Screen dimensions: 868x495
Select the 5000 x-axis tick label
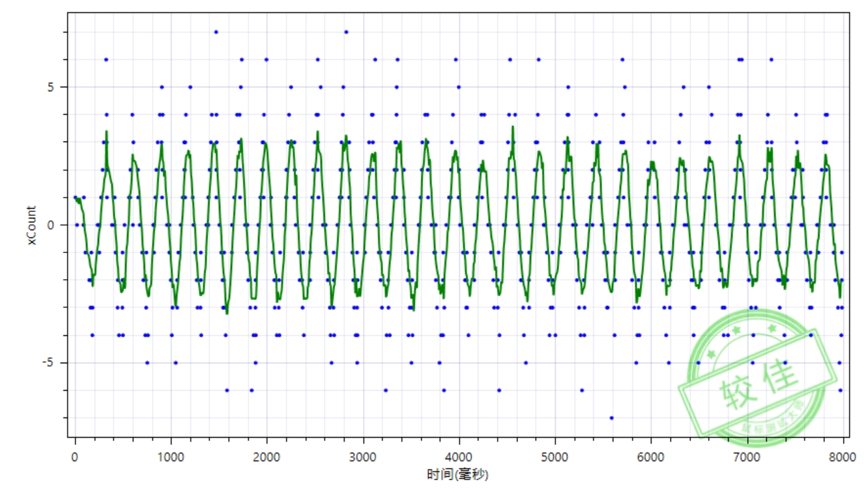[555, 458]
